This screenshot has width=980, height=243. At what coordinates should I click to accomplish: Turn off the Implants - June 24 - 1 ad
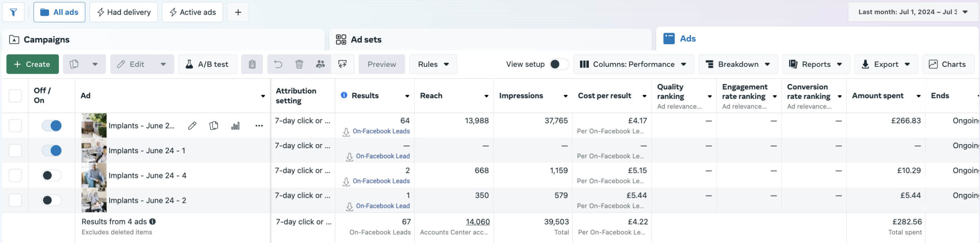tap(52, 151)
